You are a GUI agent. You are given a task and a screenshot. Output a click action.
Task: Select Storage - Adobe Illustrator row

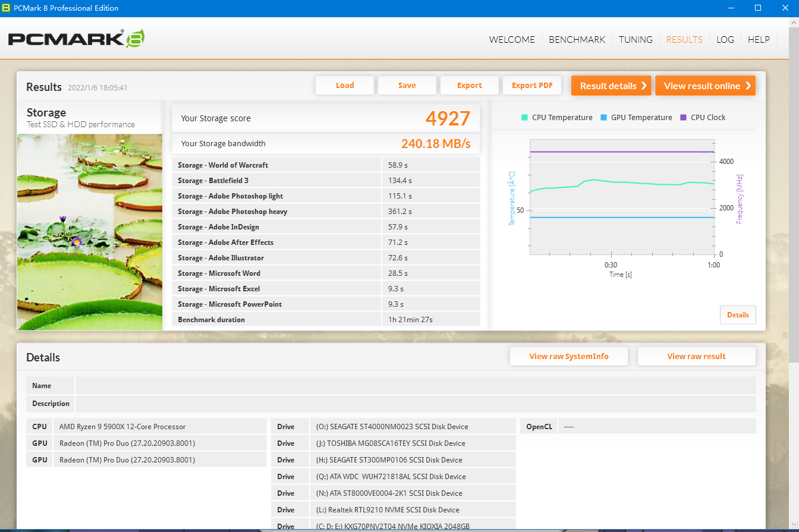(326, 257)
